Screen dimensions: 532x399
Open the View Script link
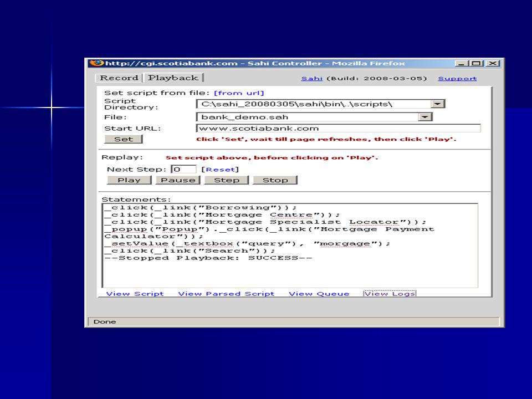click(135, 294)
